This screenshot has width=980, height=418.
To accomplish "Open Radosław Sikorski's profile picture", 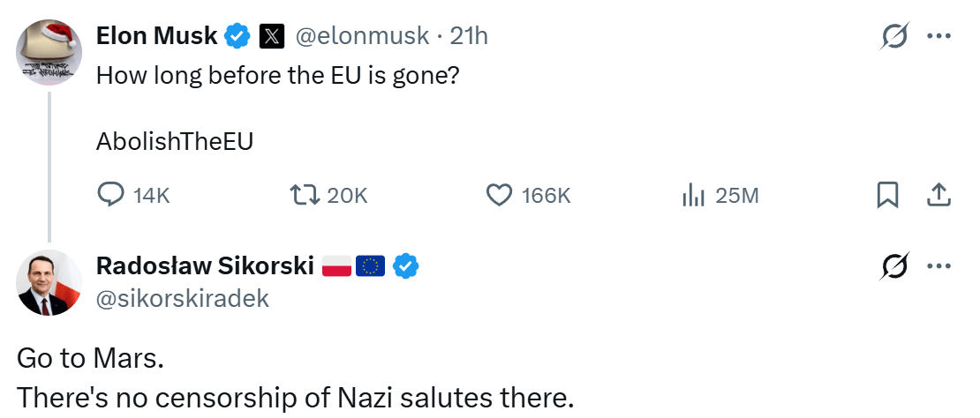I will click(49, 282).
